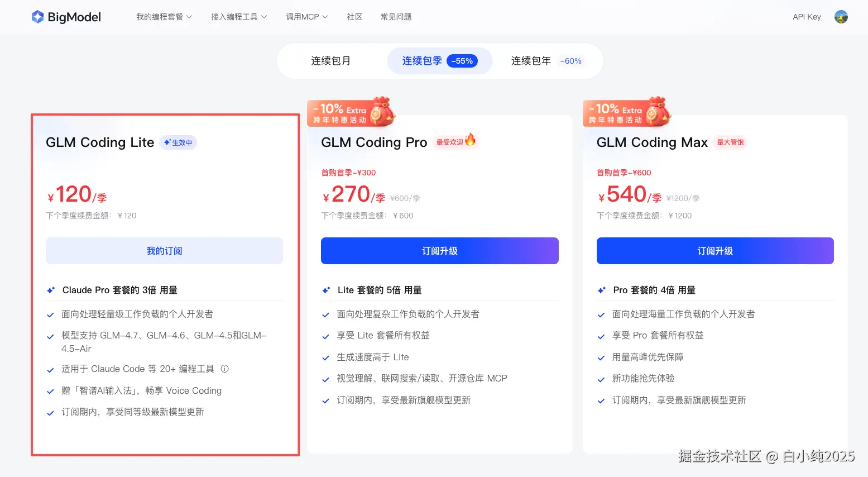Click 下个季度续费金额 ¥120 text
868x477 pixels.
pos(91,216)
